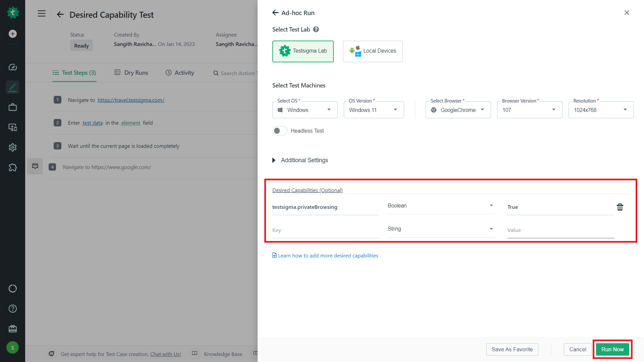The height and width of the screenshot is (362, 644).
Task: Open the travel.testsigma.com URL link
Action: [131, 100]
